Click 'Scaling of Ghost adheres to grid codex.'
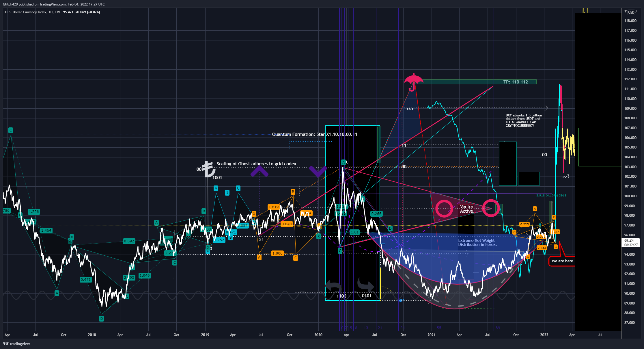The height and width of the screenshot is (349, 644). coord(257,164)
